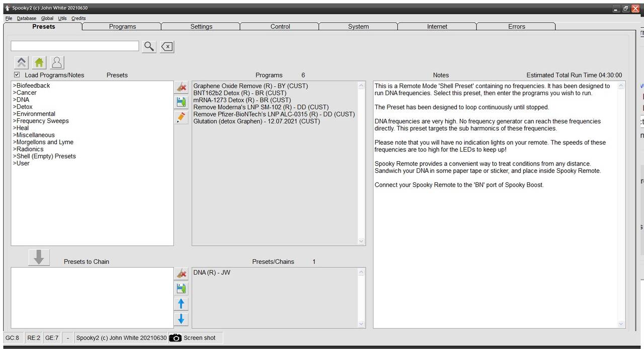The height and width of the screenshot is (349, 644).
Task: Click the double up-arrow navigation icon
Action: click(x=22, y=62)
